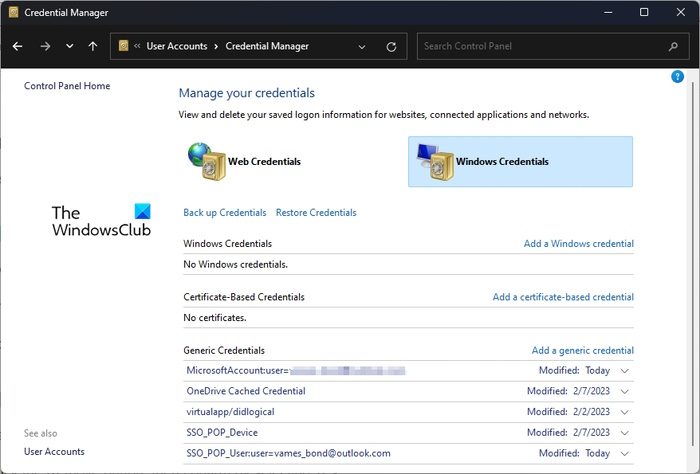Expand the OneDrive Cached Credential entry
The height and width of the screenshot is (474, 700).
coord(625,391)
